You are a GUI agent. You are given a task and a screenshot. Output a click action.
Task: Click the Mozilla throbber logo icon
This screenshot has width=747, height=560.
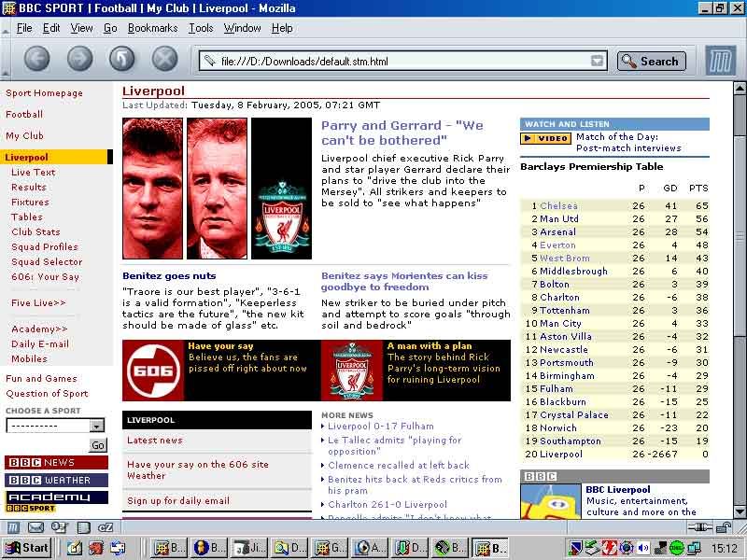(720, 61)
